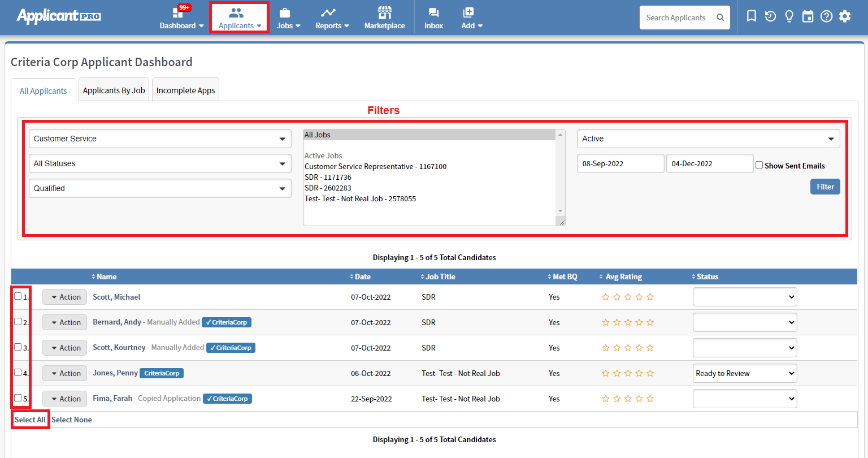Select the checkbox for Penny Jones

(18, 373)
